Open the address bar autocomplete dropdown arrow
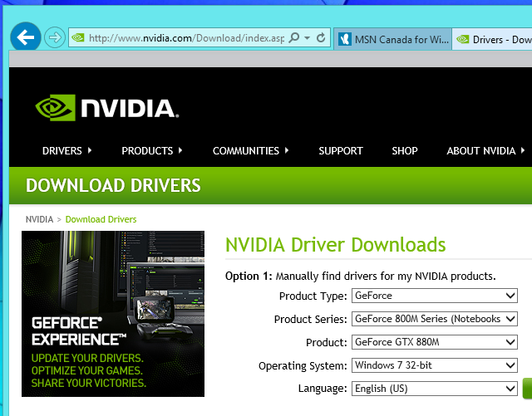Viewport: 532px width, 416px height. (307, 37)
